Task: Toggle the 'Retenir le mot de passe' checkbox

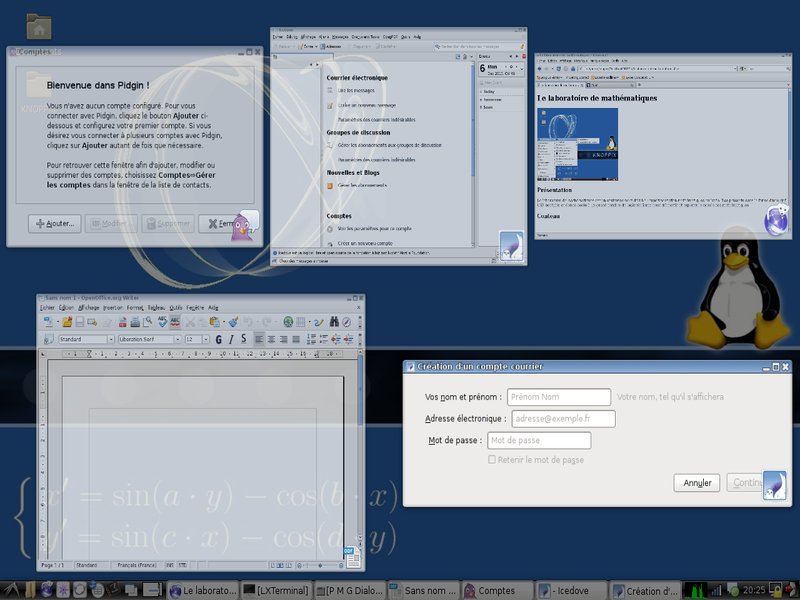Action: tap(491, 460)
